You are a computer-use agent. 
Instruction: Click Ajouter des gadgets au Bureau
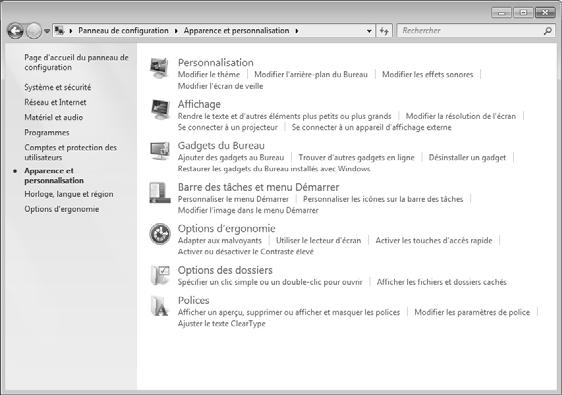pos(231,157)
